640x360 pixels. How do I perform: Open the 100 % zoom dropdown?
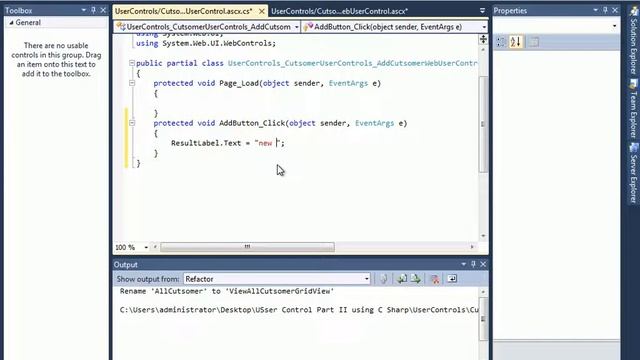(146, 247)
